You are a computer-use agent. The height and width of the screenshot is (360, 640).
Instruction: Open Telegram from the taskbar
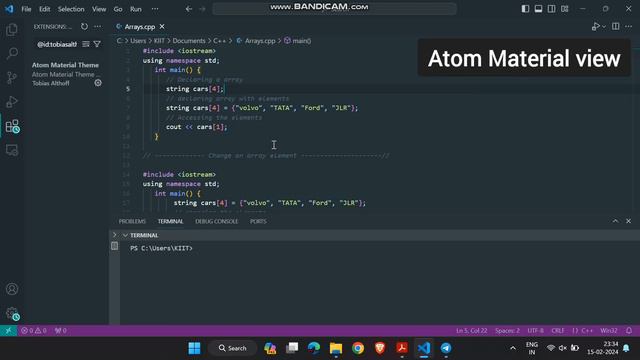446,348
